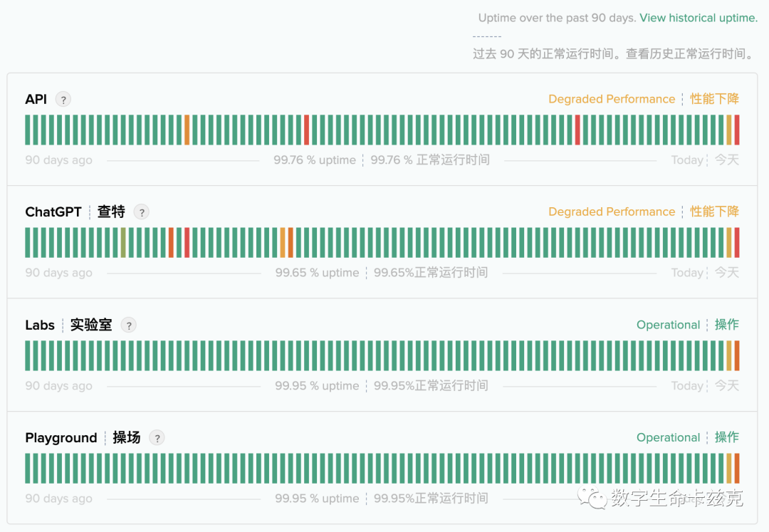
Task: Click the Operational status for Playground
Action: click(668, 437)
